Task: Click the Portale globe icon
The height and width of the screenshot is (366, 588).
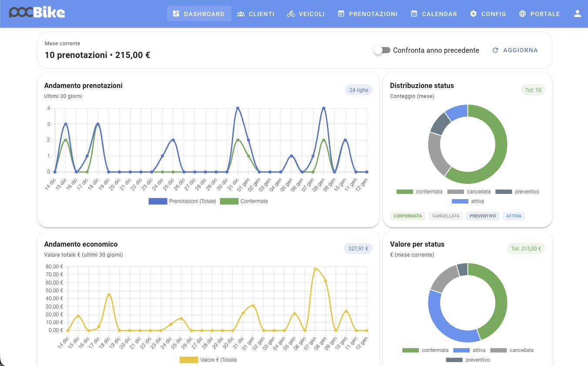Action: tap(523, 14)
